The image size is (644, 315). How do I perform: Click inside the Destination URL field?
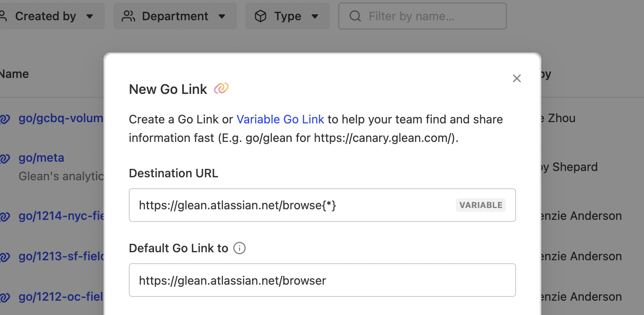click(x=295, y=205)
